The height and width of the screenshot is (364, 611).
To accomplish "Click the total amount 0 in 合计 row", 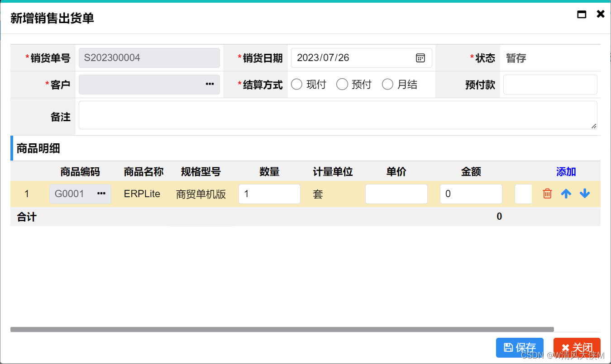I will pyautogui.click(x=499, y=217).
